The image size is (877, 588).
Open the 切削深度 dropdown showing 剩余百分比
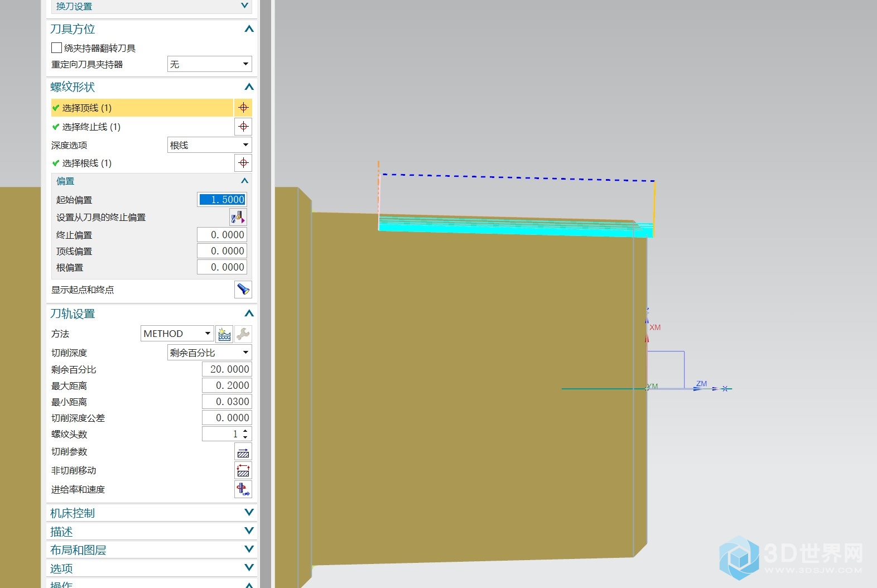pyautogui.click(x=210, y=353)
